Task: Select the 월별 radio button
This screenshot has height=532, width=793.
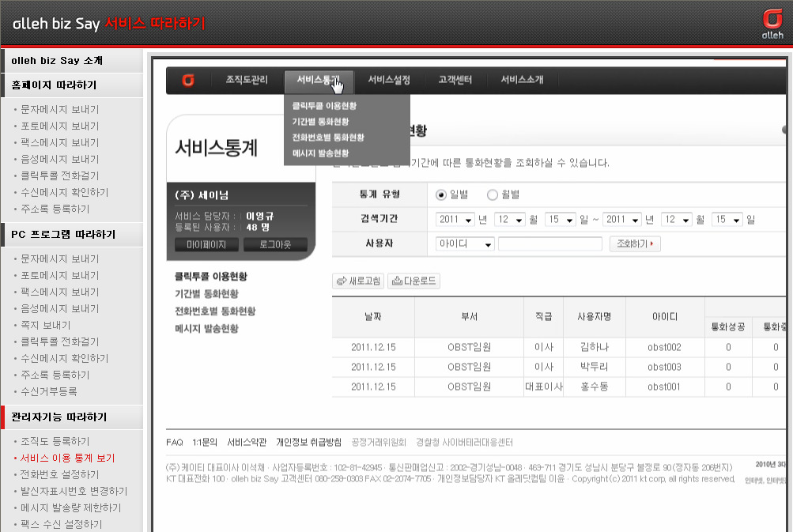Action: [492, 194]
